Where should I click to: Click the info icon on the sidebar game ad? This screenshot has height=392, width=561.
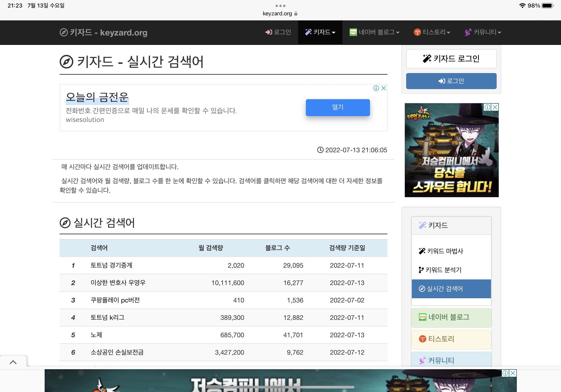point(487,107)
